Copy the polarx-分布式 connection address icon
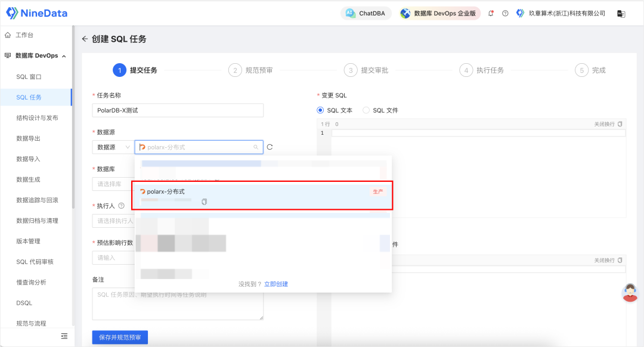This screenshot has width=644, height=347. point(204,202)
